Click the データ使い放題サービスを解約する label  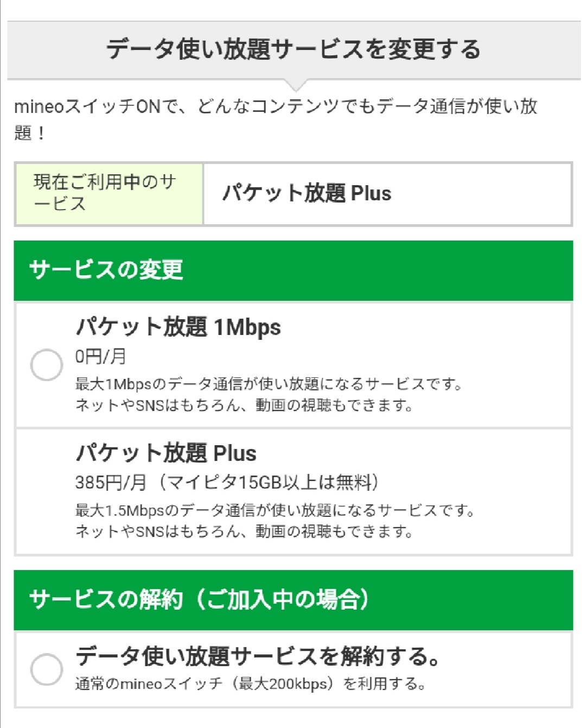click(257, 656)
